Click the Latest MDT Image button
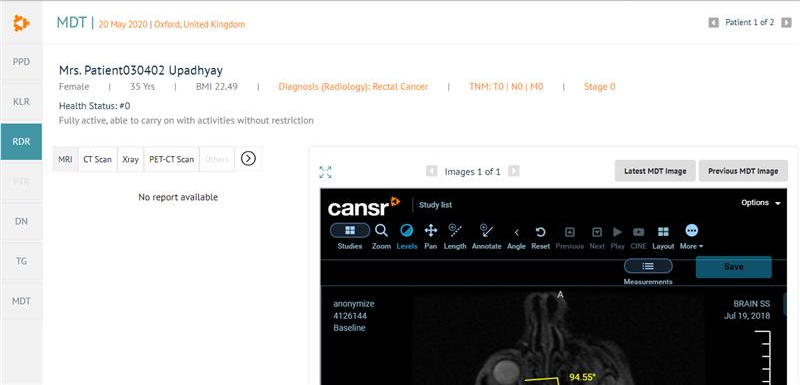Viewport: 800px width, 385px height. (x=655, y=171)
